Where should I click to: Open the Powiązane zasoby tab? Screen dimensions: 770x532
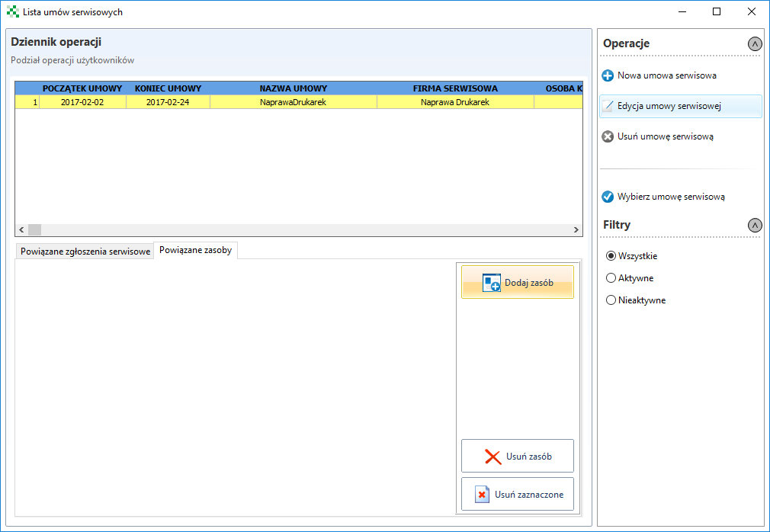click(196, 250)
